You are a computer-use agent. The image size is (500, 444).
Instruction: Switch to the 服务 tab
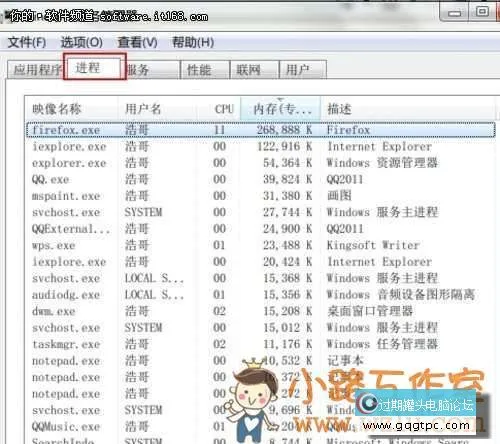[x=152, y=70]
